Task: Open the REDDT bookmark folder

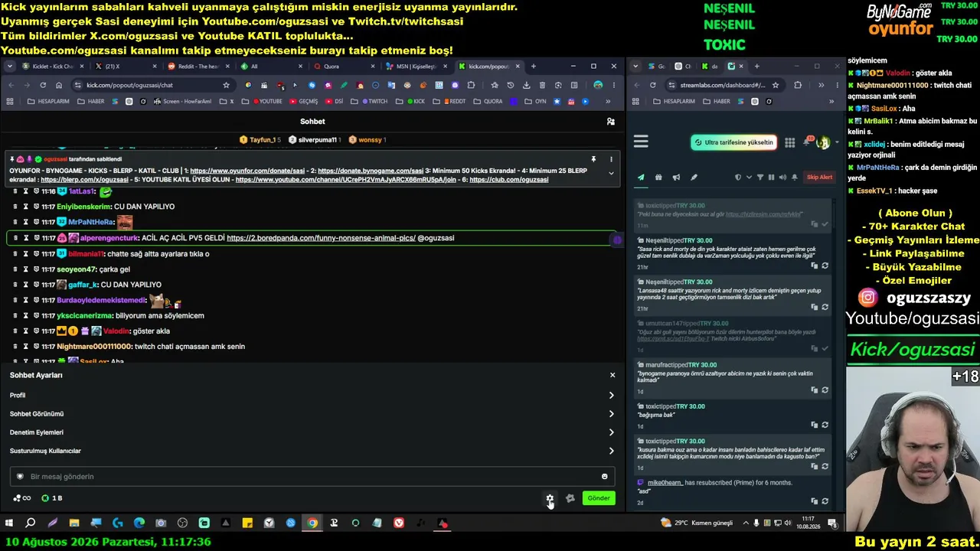Action: [x=449, y=101]
